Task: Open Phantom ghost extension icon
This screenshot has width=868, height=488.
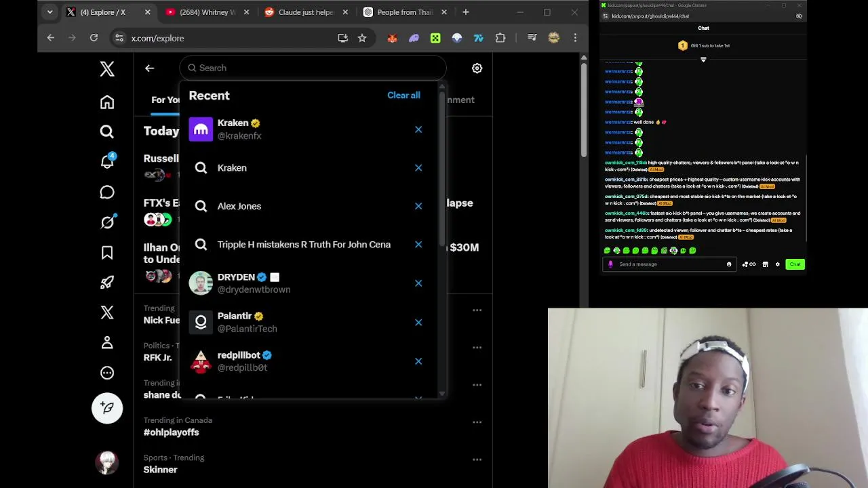Action: click(414, 38)
